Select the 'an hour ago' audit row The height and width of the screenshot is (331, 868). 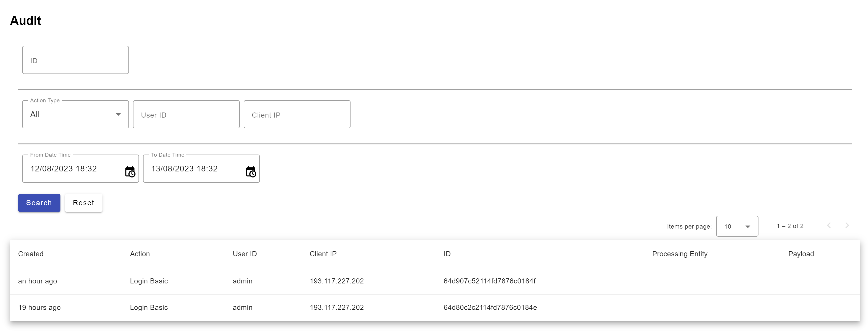coord(38,281)
